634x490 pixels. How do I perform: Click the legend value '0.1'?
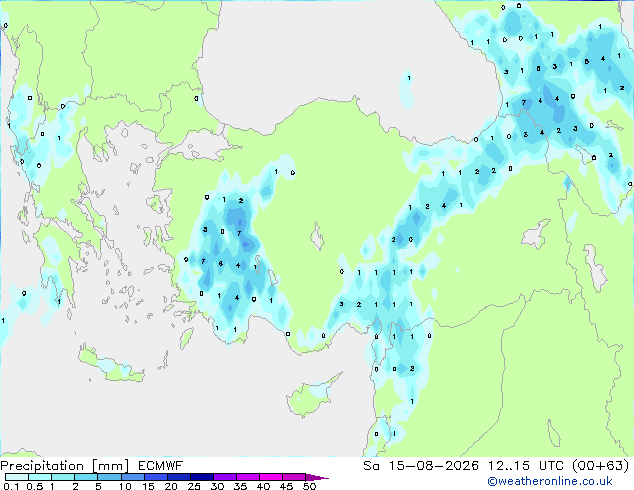pos(11,486)
